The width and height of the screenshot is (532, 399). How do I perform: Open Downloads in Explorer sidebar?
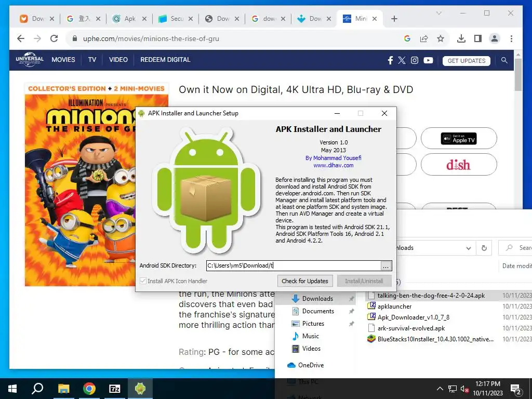(317, 299)
